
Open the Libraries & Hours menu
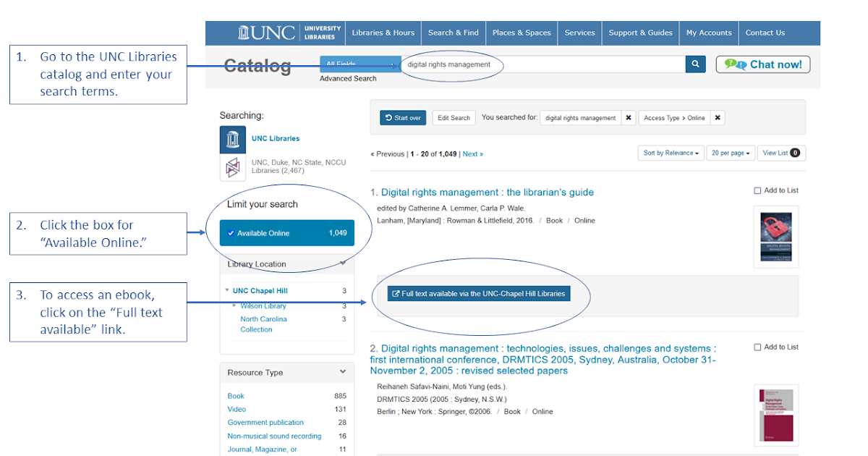coord(383,33)
